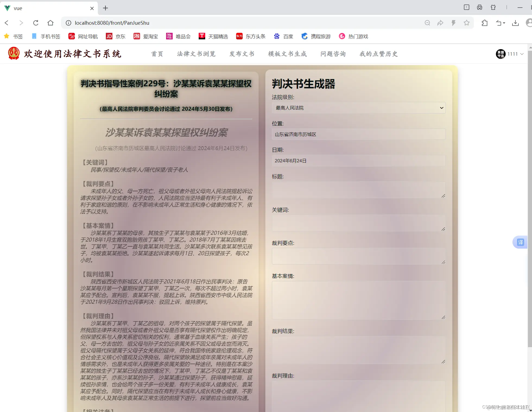This screenshot has width=532, height=412.
Task: Open 模板文书生成 menu item
Action: coord(287,54)
